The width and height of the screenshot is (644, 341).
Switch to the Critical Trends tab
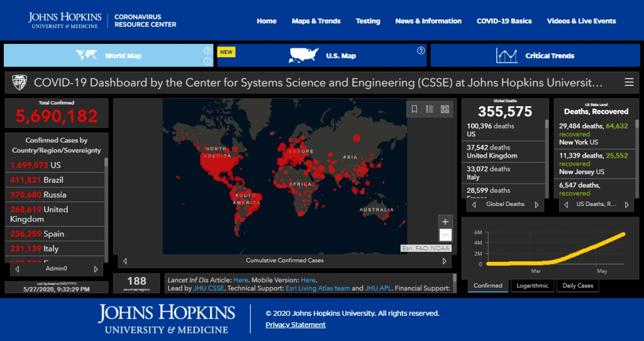pyautogui.click(x=535, y=55)
